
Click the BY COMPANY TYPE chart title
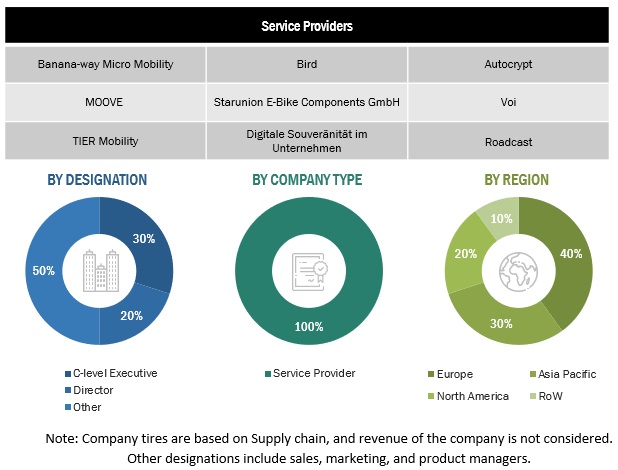pos(307,180)
